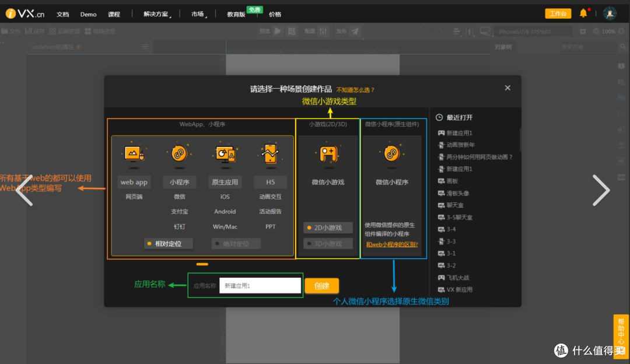Expand the 解决方案 menu
This screenshot has width=630, height=364.
pos(156,14)
